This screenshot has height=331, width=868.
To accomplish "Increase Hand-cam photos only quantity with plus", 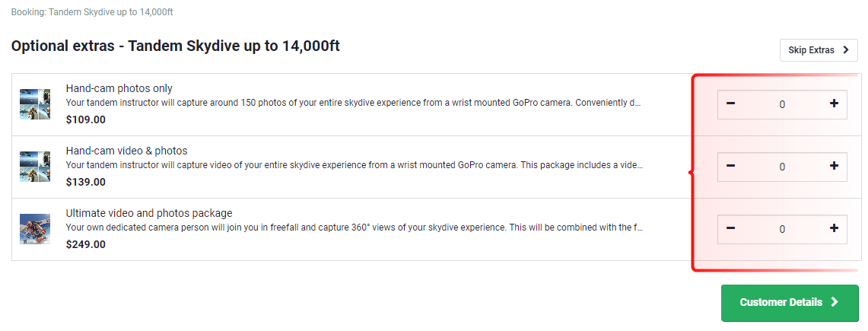I will pos(834,103).
